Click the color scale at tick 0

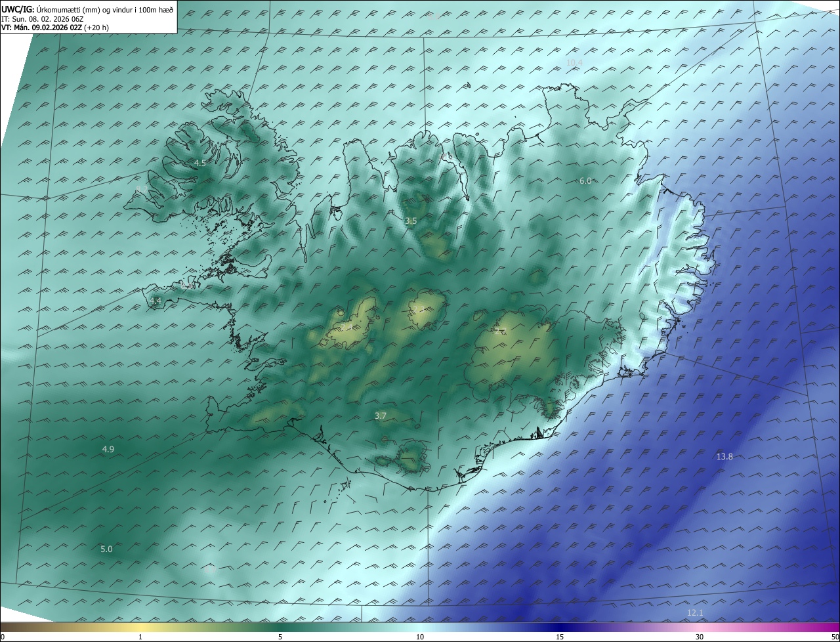click(2, 637)
